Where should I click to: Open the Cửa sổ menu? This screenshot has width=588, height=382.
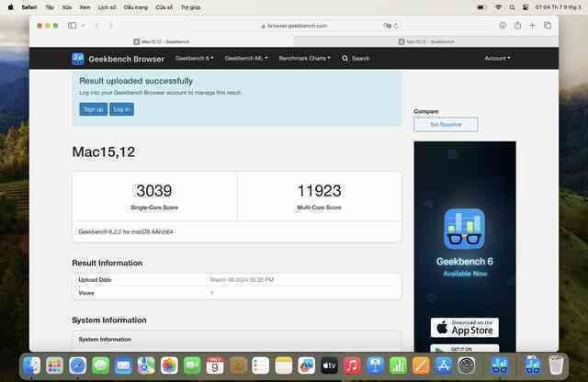(x=164, y=7)
